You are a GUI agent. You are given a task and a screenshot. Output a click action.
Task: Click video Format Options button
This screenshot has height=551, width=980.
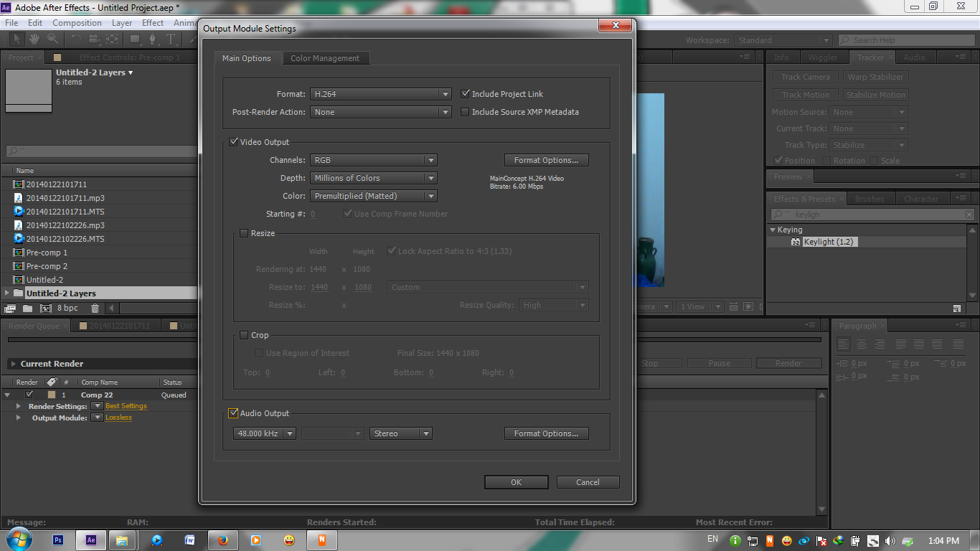pyautogui.click(x=546, y=160)
